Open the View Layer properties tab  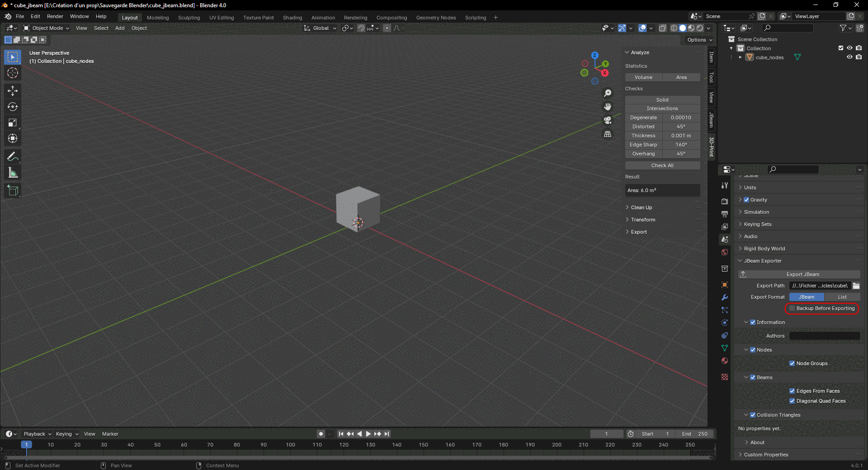click(725, 227)
